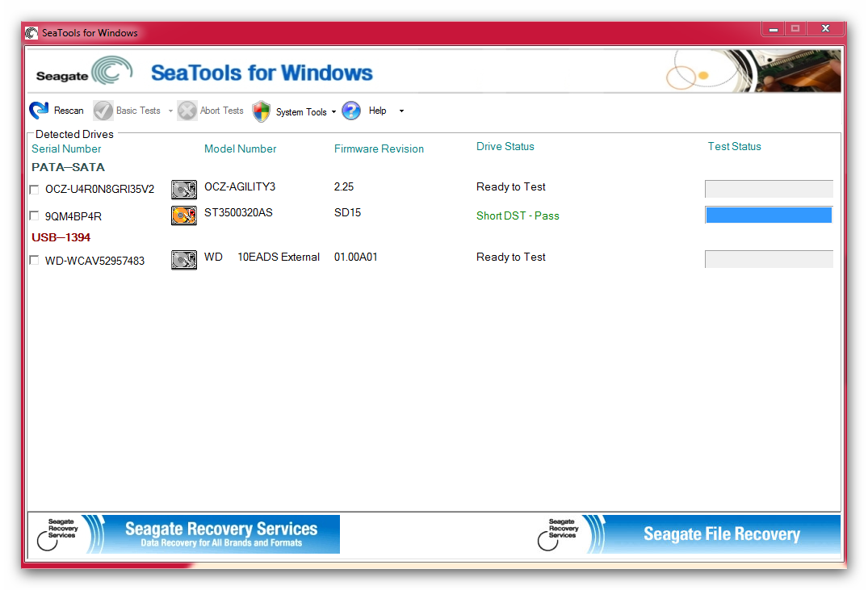Click the Abort Tests X icon
Viewport: 868px width, 590px height.
(x=187, y=111)
